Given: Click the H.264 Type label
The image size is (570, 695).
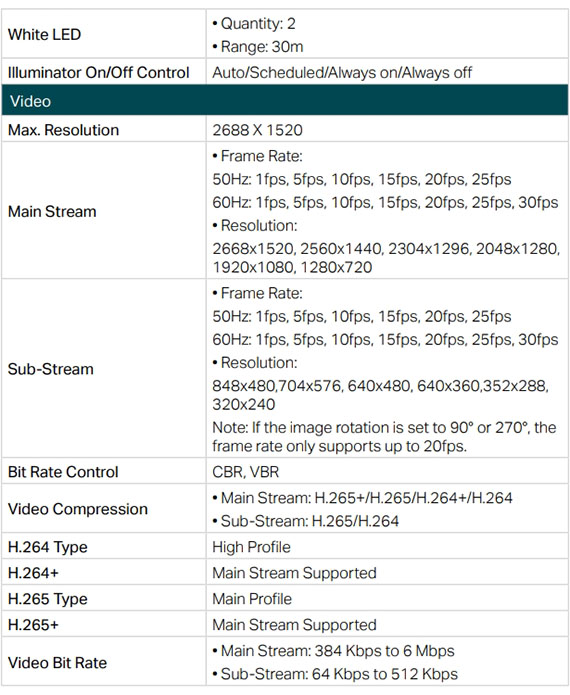Looking at the screenshot, I should 47,547.
